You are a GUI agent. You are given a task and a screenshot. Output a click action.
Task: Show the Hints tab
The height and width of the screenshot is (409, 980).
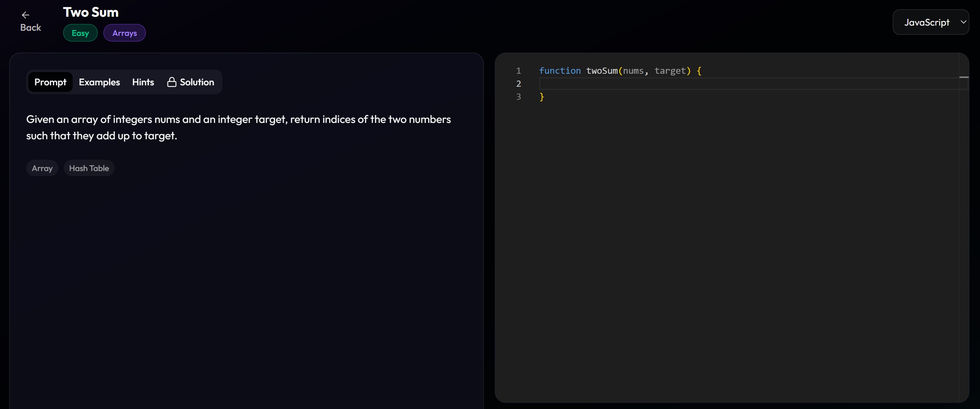(143, 82)
